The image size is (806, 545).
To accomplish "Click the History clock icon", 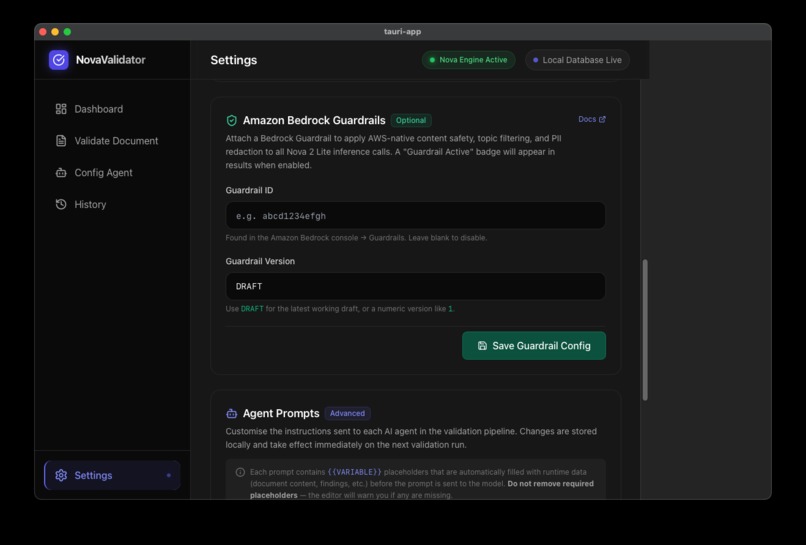I will [x=61, y=204].
